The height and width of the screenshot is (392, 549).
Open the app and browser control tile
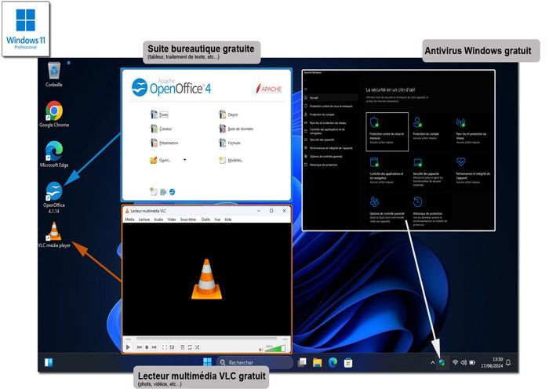click(387, 170)
